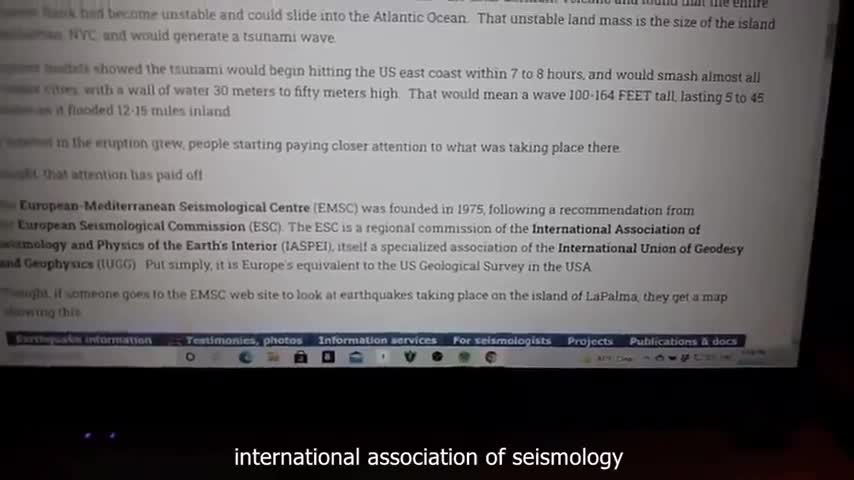Screen dimensions: 854x480
Task: Open the weather widget in system tray
Action: [x=607, y=359]
